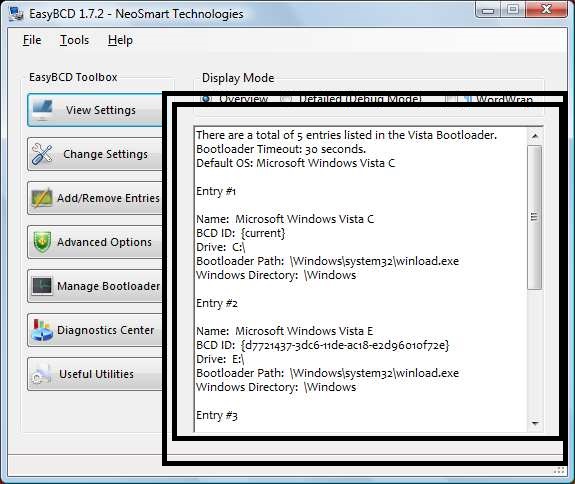Click the 'Entry #2' heading text

click(217, 303)
